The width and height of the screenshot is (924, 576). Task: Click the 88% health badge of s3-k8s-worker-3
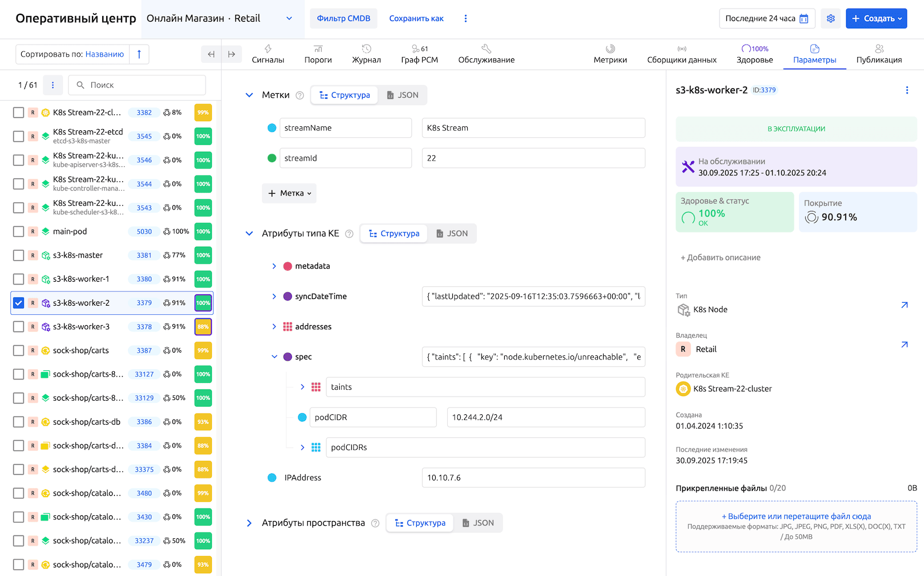tap(203, 327)
